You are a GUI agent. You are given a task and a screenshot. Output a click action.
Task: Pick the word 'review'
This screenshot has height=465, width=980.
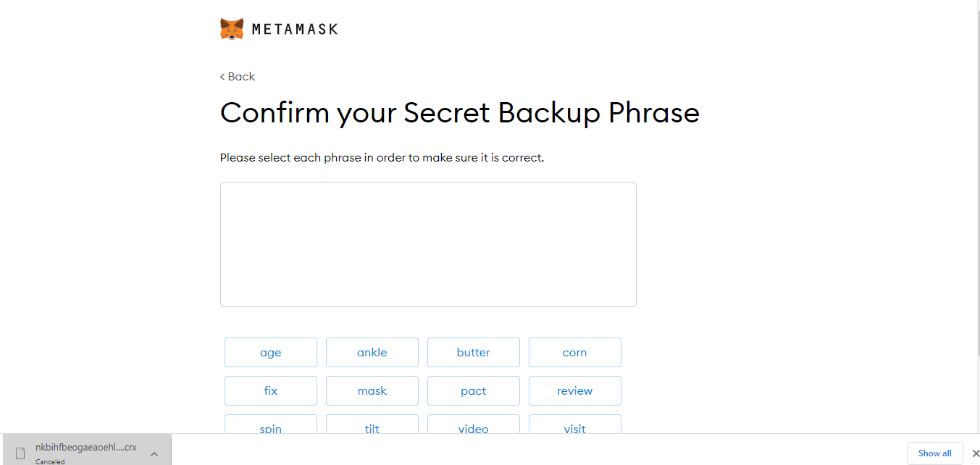click(x=574, y=391)
